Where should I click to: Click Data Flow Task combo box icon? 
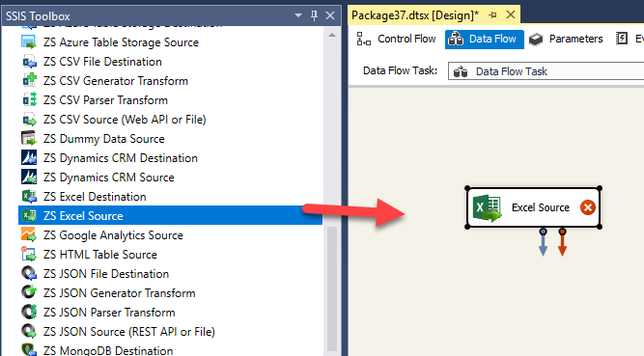coord(461,71)
